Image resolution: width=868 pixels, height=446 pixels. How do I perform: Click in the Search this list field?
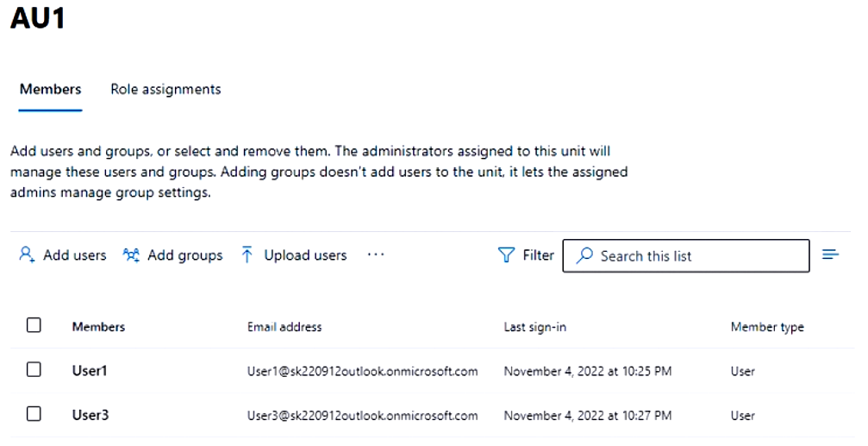click(x=690, y=256)
